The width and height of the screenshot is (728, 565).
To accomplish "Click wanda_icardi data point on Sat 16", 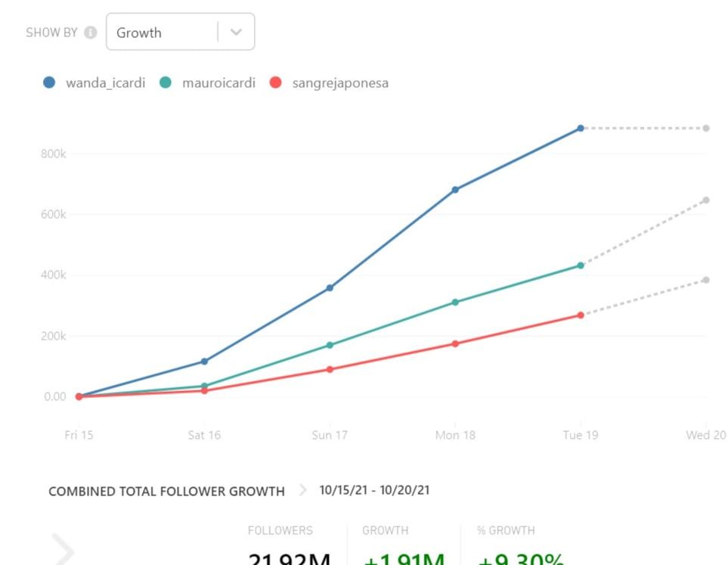I will pos(204,362).
